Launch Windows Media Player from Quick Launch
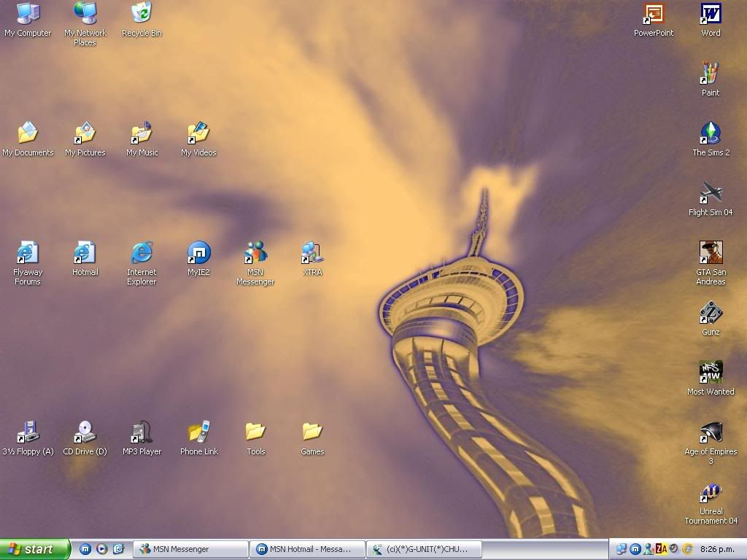The image size is (747, 560). pos(102,549)
